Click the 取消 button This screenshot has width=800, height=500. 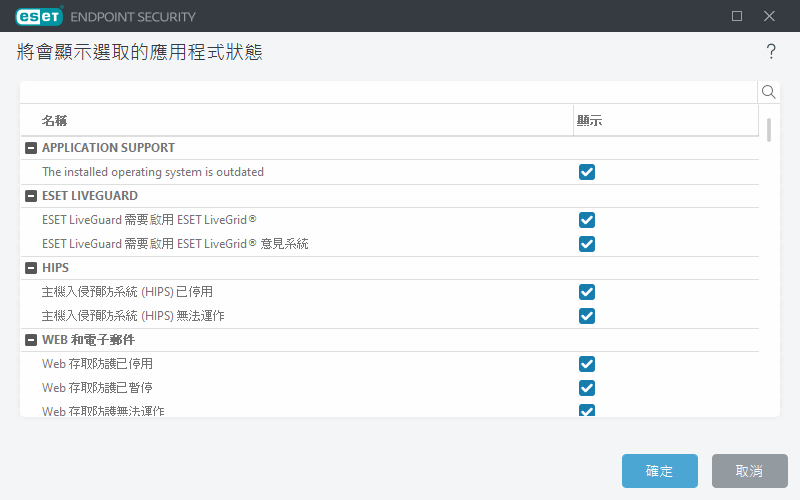tap(749, 471)
